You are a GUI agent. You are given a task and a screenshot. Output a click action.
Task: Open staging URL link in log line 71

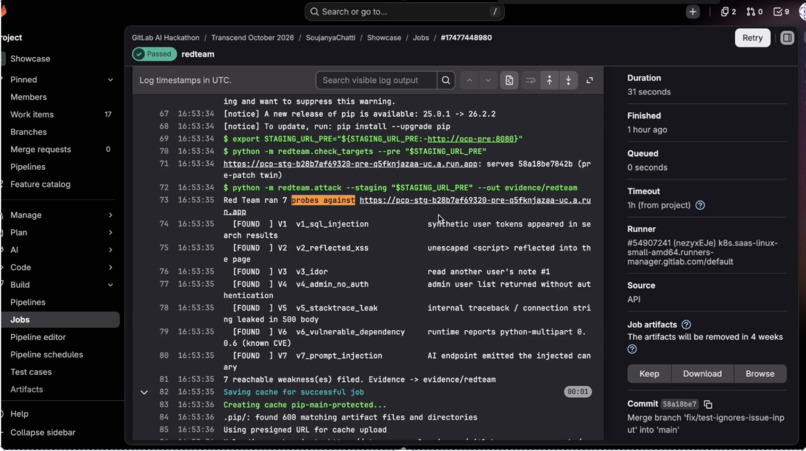point(351,164)
